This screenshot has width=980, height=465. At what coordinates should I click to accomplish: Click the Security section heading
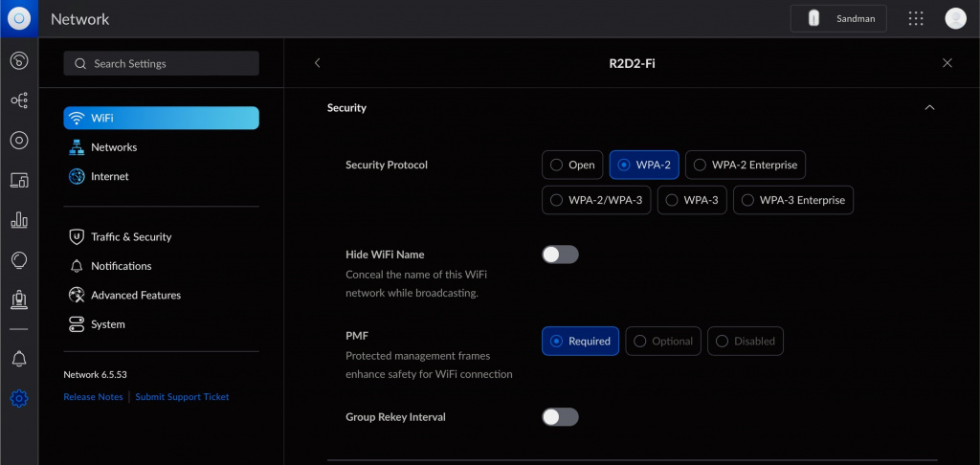pos(346,108)
